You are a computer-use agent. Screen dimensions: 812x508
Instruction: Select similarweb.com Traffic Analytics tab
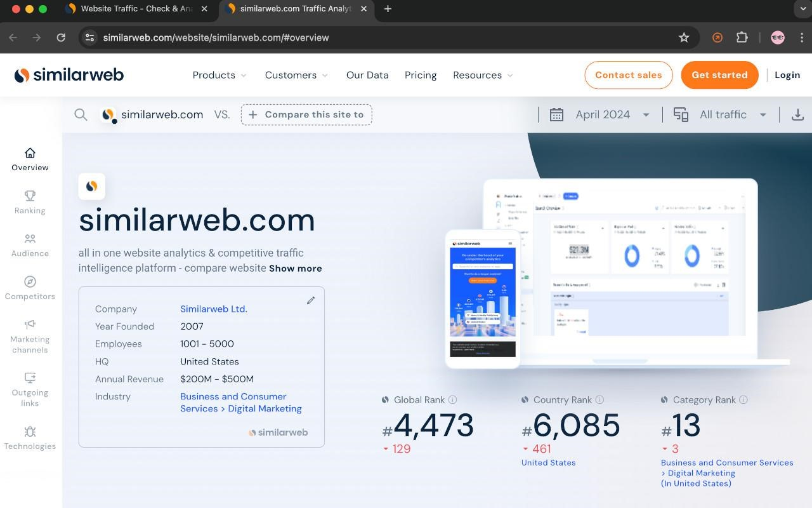[x=296, y=9]
